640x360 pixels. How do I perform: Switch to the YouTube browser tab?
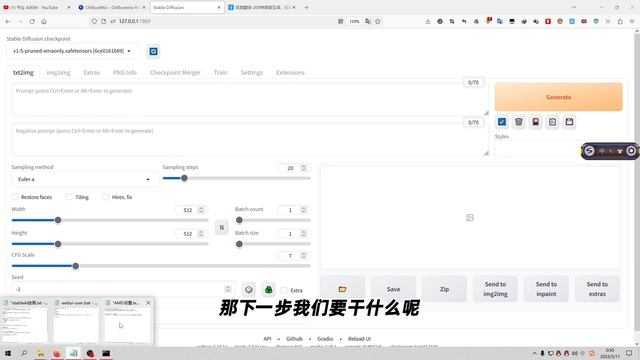(36, 7)
